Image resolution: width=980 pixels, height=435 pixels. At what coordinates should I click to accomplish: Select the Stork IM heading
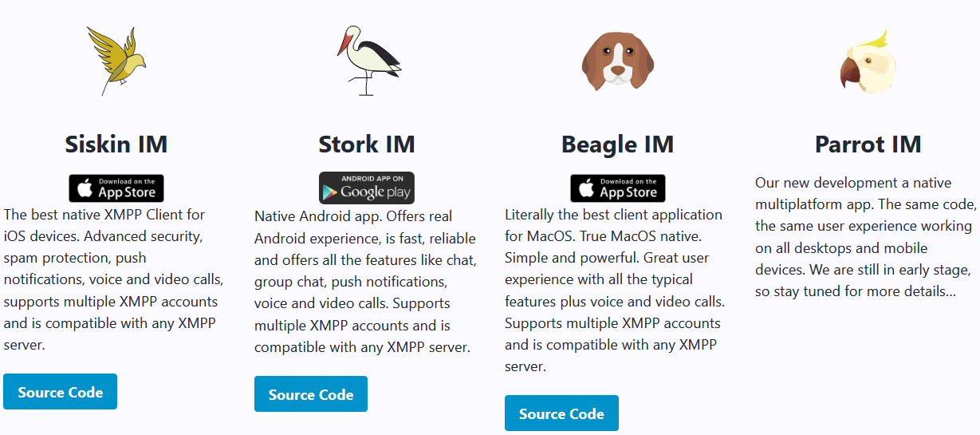[367, 144]
